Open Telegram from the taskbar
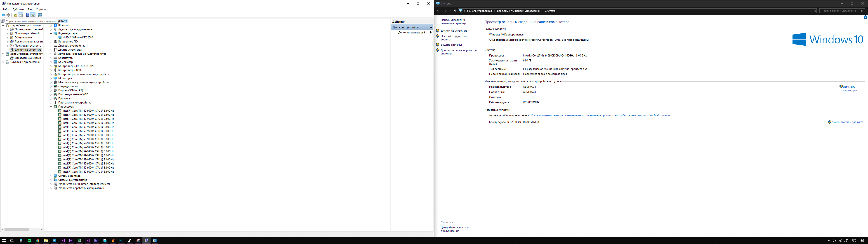 pyautogui.click(x=54, y=241)
